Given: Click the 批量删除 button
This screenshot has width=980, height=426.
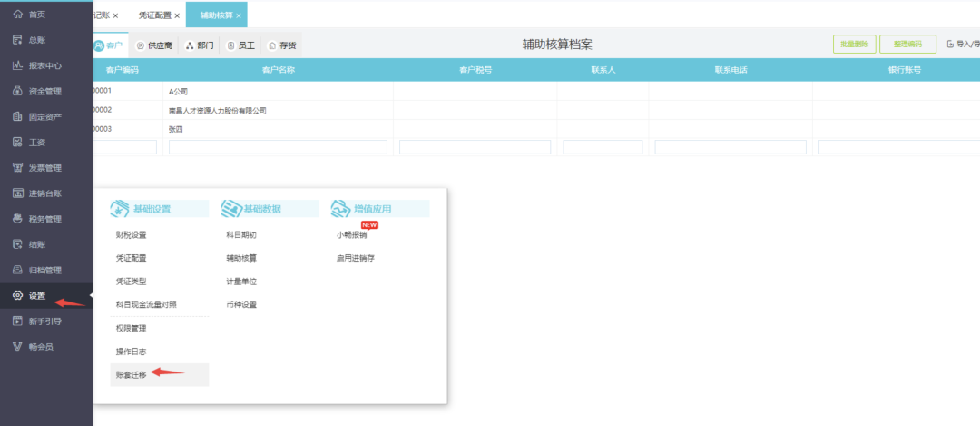Looking at the screenshot, I should (855, 45).
